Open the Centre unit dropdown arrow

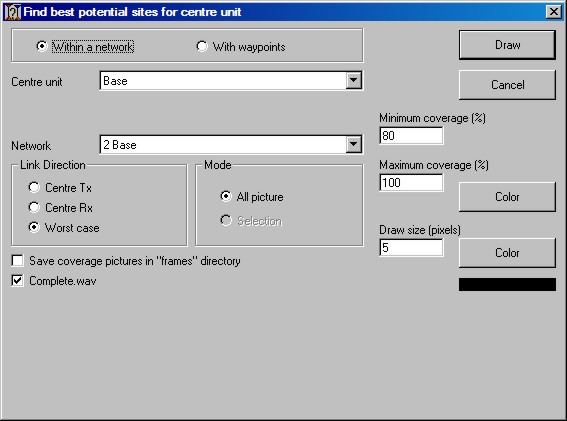click(353, 80)
